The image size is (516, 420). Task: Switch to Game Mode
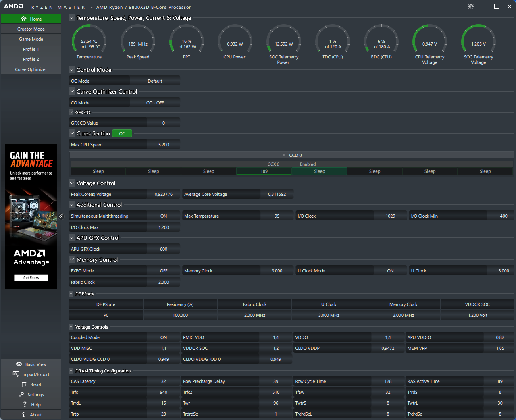pos(31,39)
